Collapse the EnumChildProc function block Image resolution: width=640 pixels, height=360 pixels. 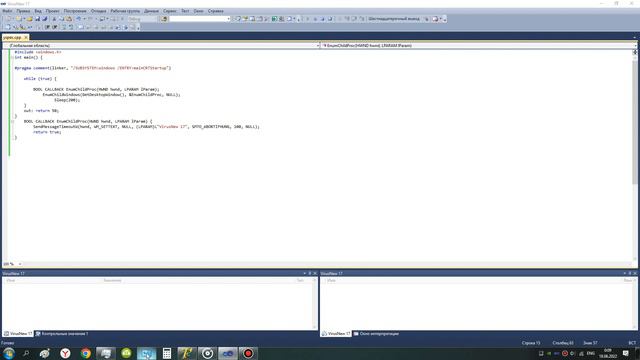[x=12, y=121]
